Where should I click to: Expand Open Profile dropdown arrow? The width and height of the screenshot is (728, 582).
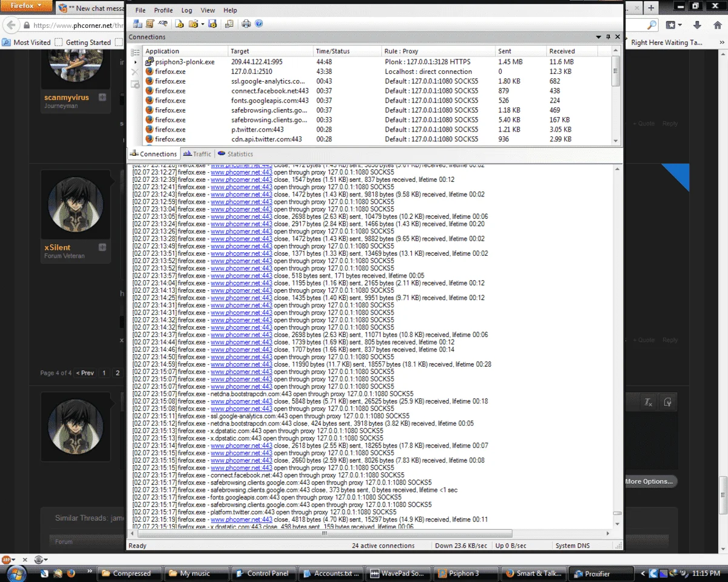coord(202,24)
